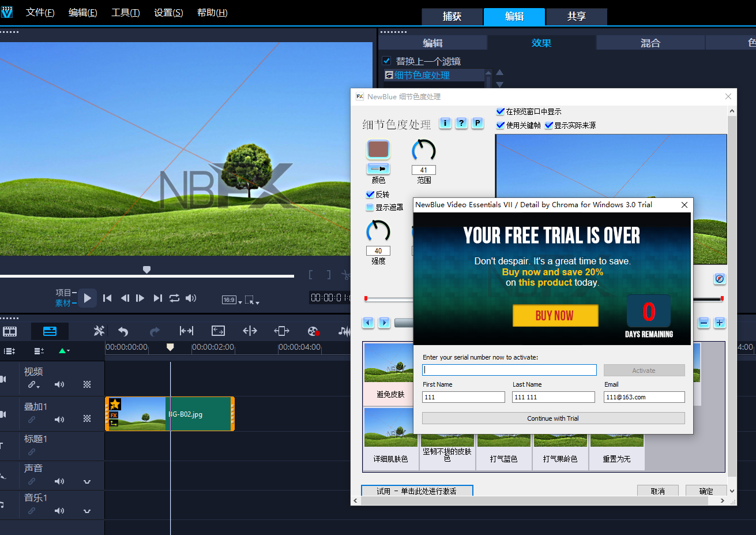Click the info 'i' button in NewBlue dialog
The image size is (756, 535).
[x=445, y=123]
